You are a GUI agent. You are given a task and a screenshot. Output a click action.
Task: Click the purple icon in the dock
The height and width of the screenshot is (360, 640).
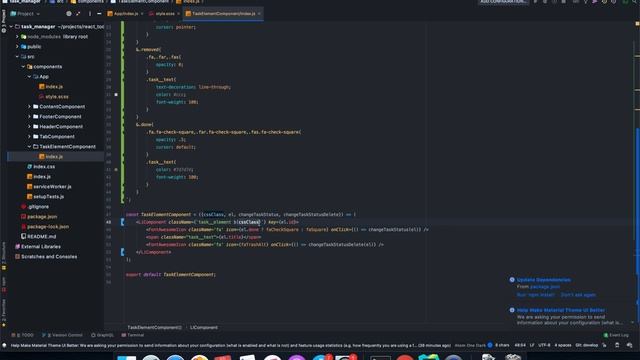pos(297,357)
